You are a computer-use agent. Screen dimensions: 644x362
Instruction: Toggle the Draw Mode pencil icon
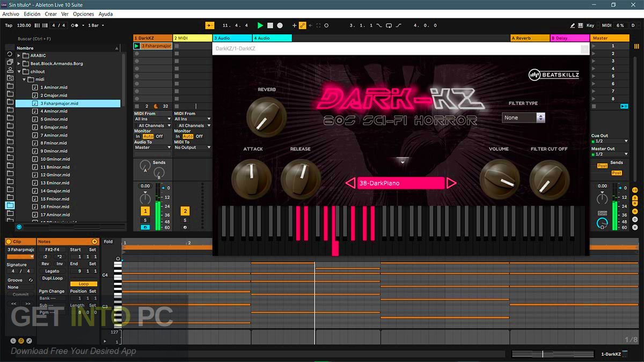(573, 25)
